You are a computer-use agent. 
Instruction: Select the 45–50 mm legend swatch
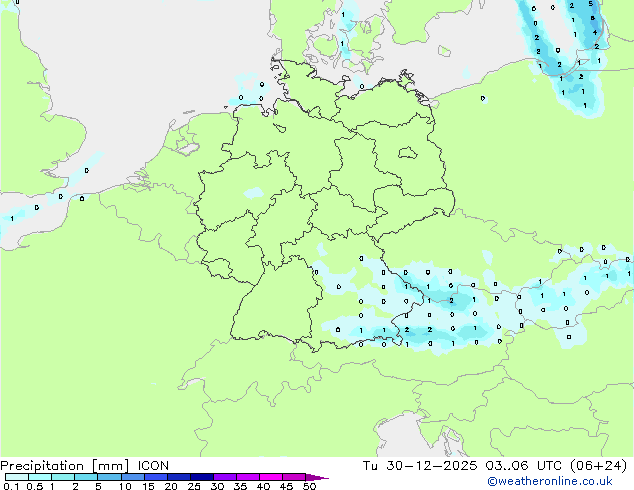pyautogui.click(x=294, y=477)
